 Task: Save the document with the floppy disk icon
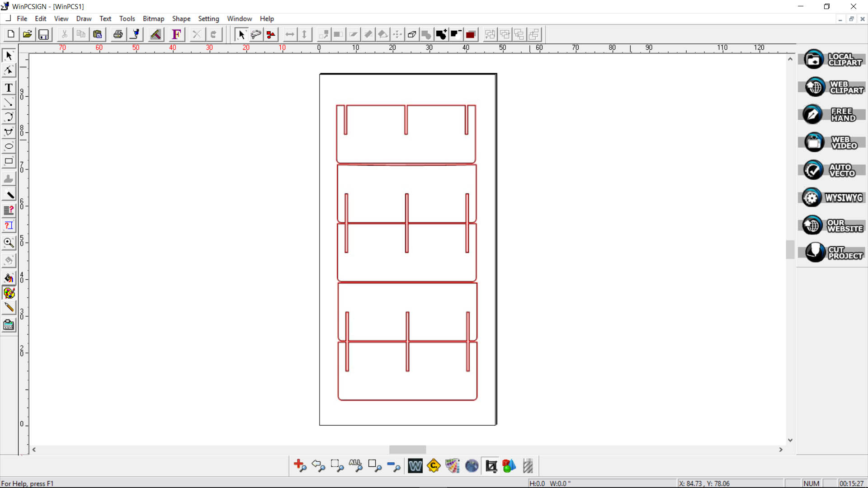coord(43,34)
